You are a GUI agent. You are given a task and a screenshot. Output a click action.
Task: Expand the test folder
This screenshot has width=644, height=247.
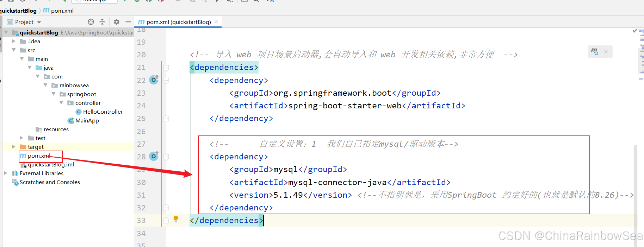pyautogui.click(x=21, y=138)
